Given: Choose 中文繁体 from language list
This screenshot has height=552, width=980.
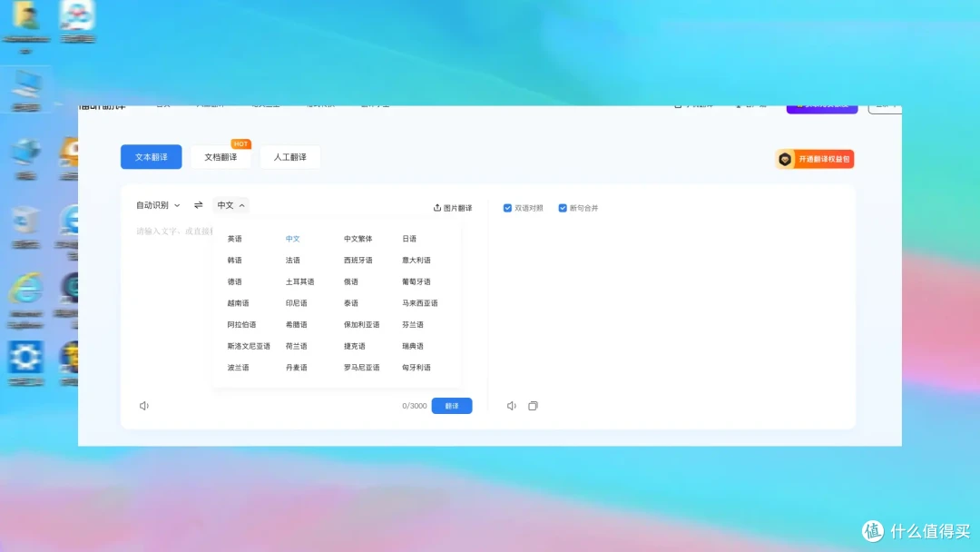Looking at the screenshot, I should coord(358,239).
